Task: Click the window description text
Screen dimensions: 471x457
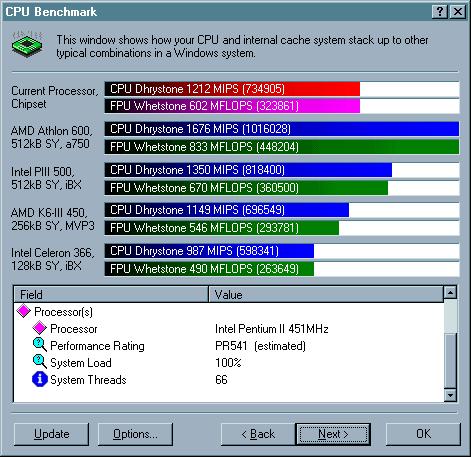Action: tap(242, 46)
